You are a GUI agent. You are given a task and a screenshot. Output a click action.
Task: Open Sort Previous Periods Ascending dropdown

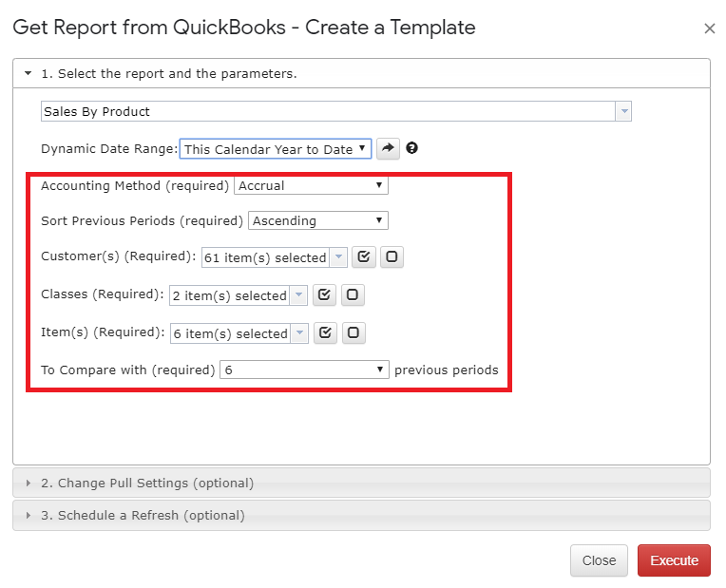[318, 220]
